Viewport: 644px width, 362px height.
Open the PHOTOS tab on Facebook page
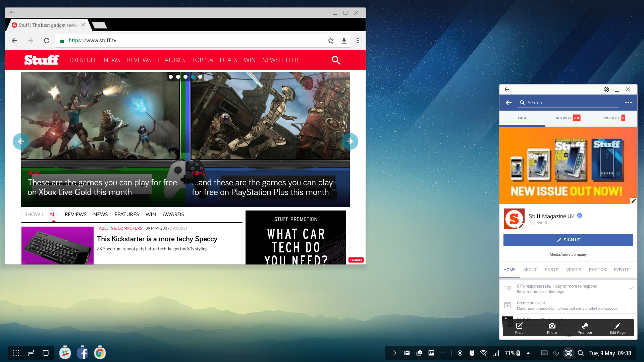coord(597,269)
